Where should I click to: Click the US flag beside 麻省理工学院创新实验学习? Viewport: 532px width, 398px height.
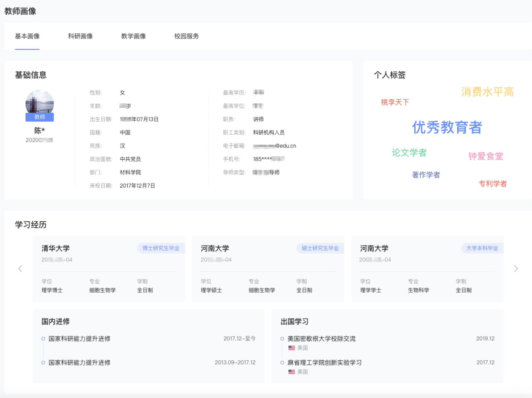tap(291, 372)
